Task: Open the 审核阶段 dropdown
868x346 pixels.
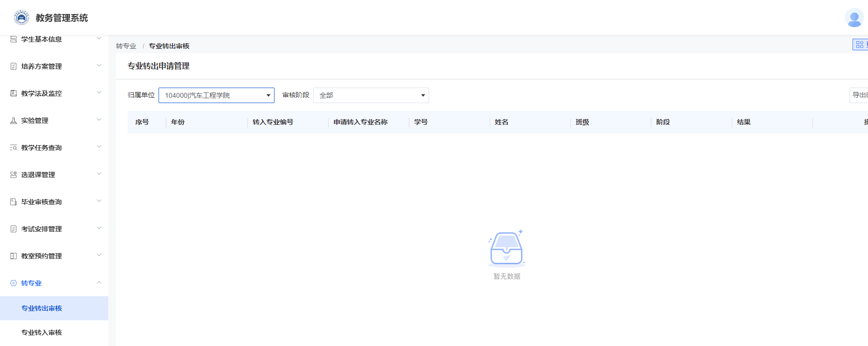Action: (x=371, y=95)
